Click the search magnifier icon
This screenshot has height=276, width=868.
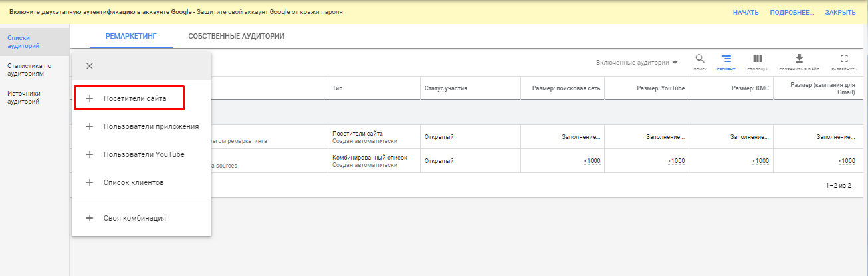tap(700, 59)
